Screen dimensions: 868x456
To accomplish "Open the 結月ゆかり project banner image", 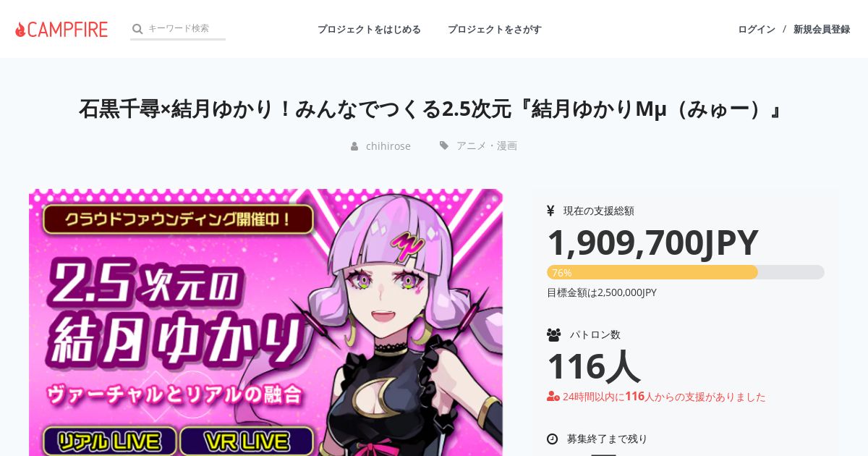I will pyautogui.click(x=265, y=323).
